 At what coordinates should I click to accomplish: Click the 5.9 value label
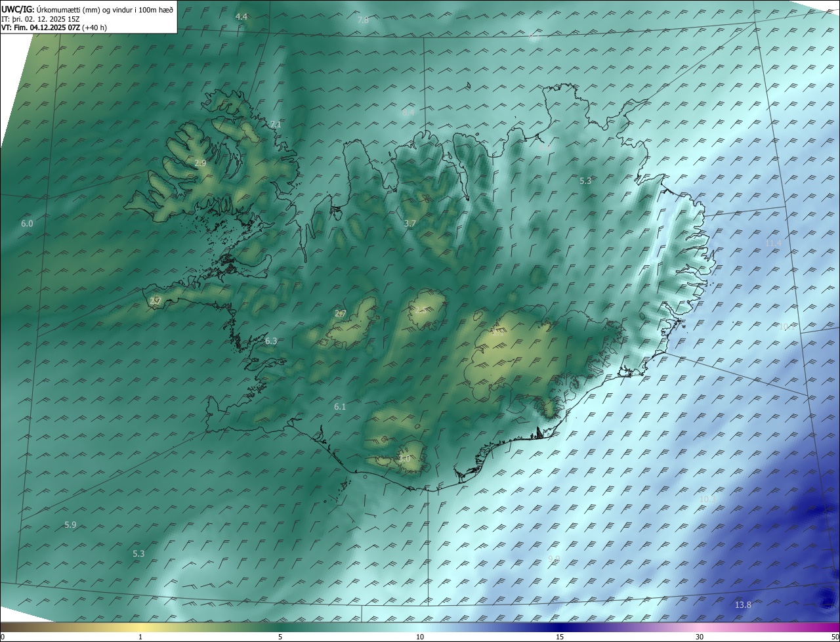tap(70, 525)
